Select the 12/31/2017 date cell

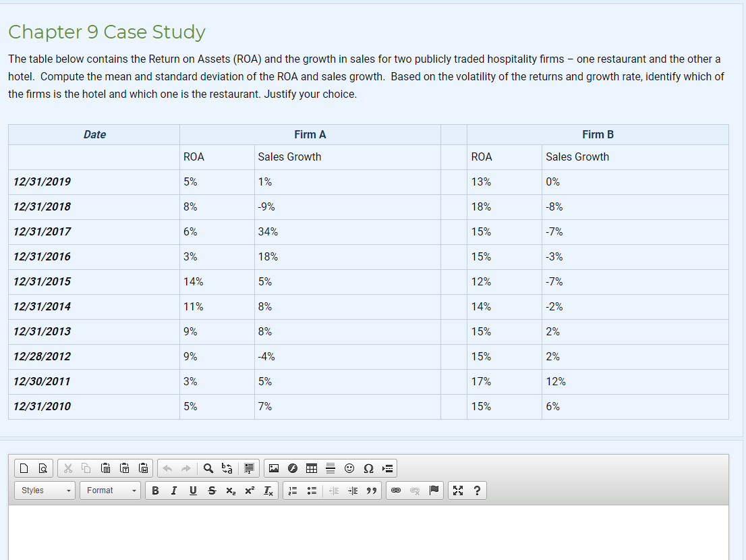tap(94, 231)
